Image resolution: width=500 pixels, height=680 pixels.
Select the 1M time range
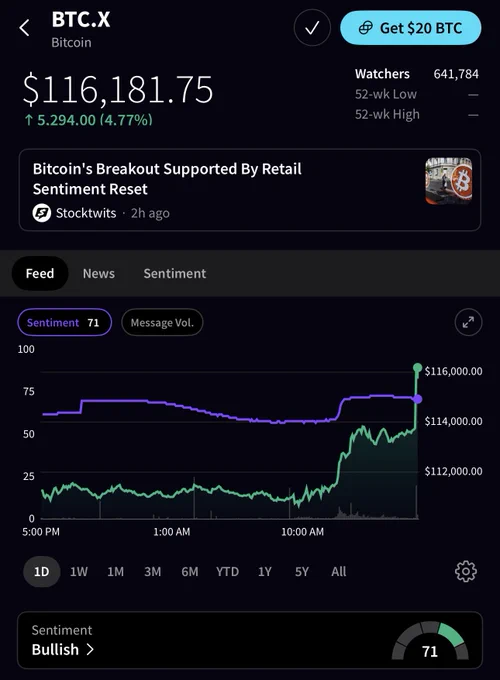coord(116,572)
